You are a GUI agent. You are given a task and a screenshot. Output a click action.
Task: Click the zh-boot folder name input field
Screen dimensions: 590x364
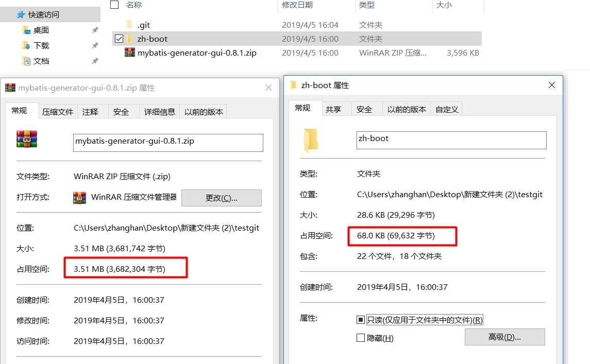coord(451,140)
